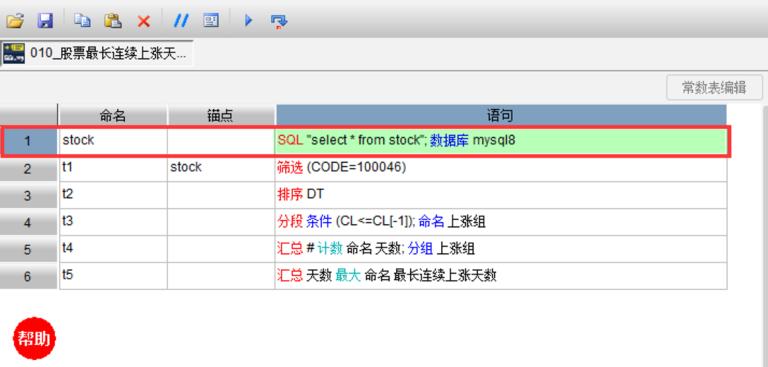Select the 命名 column header

pos(113,116)
